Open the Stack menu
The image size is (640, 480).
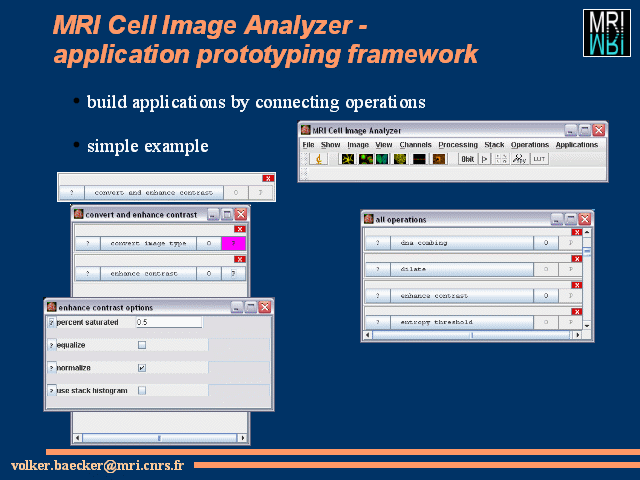494,144
